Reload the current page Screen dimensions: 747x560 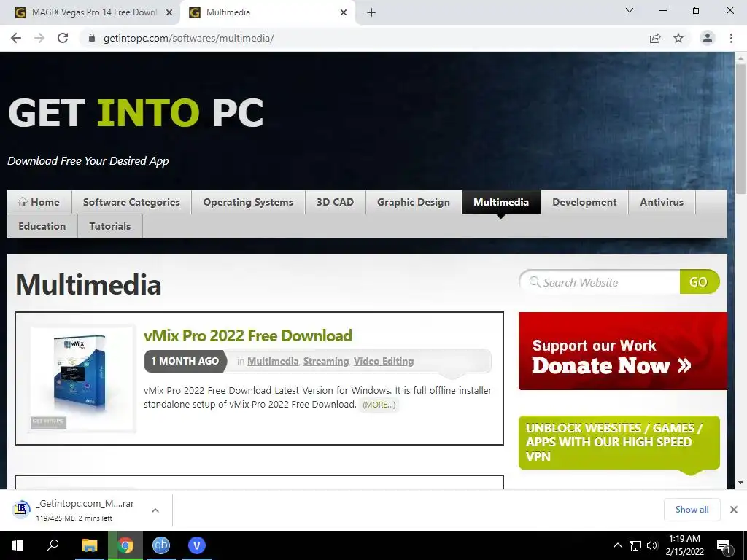[63, 38]
